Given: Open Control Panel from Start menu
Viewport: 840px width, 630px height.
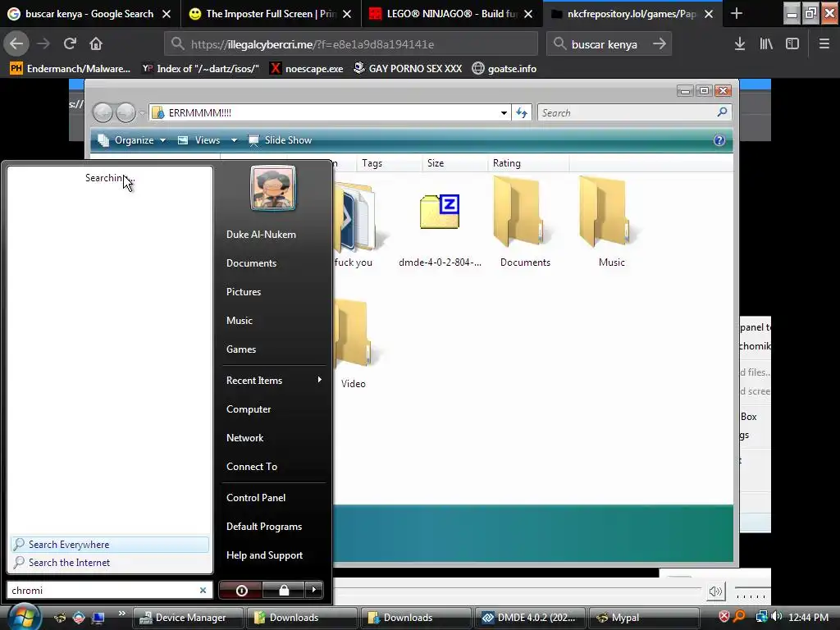Looking at the screenshot, I should tap(256, 498).
